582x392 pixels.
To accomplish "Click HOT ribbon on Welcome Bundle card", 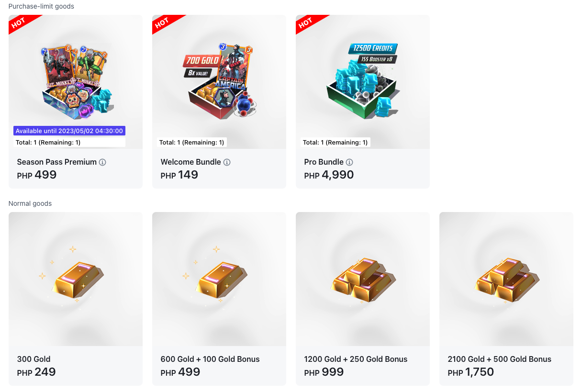I will 162,23.
